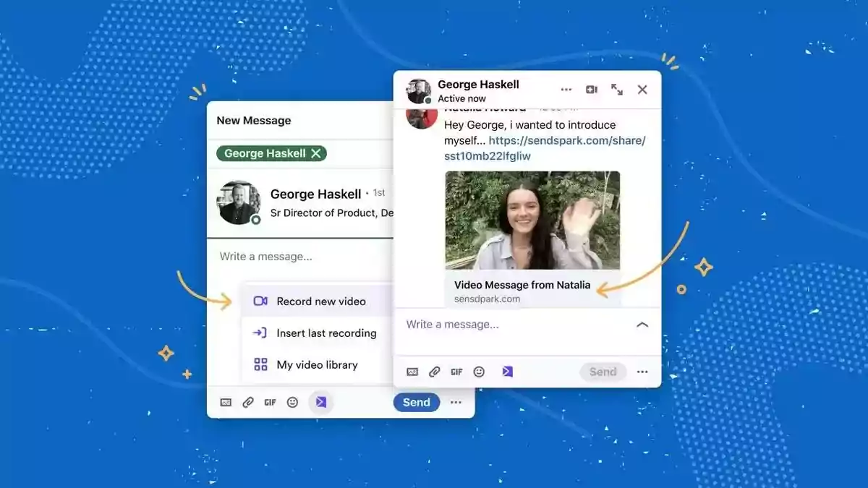The image size is (868, 488).
Task: Click the Sendspark icon in New Message toolbar
Action: 320,402
